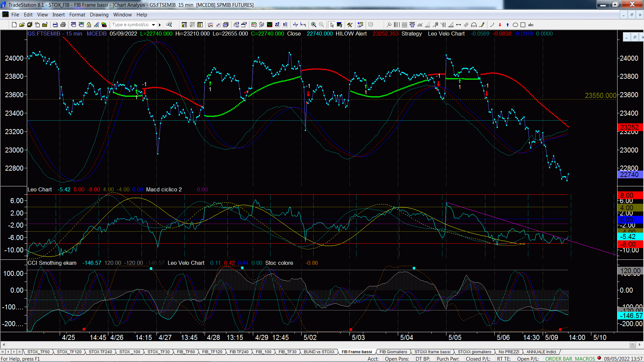644x362 pixels.
Task: Click scroll-left arrow of chart scrollbar
Action: click(x=4, y=345)
